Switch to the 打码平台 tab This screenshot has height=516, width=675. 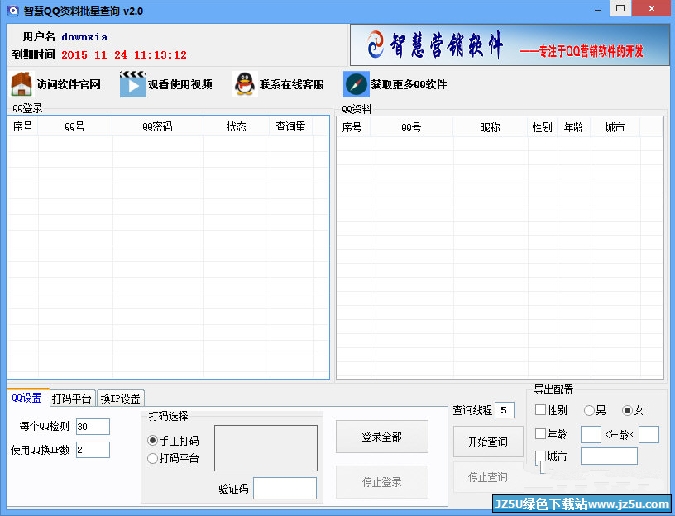coord(71,399)
